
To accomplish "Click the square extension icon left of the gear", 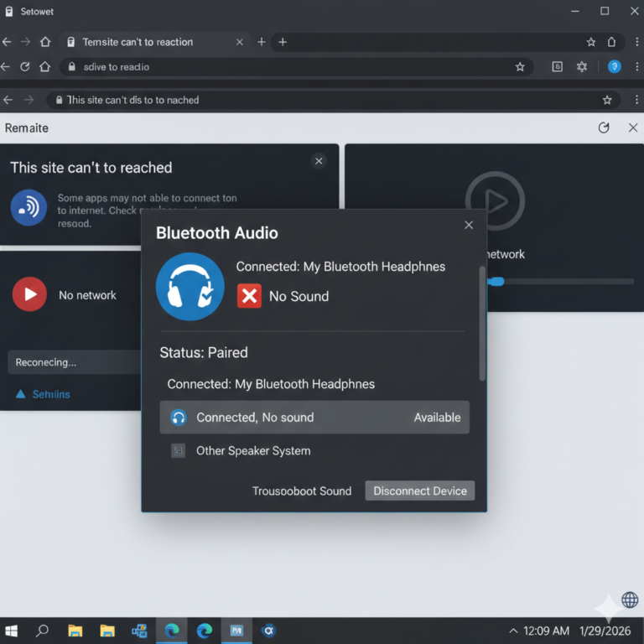I will [x=558, y=66].
